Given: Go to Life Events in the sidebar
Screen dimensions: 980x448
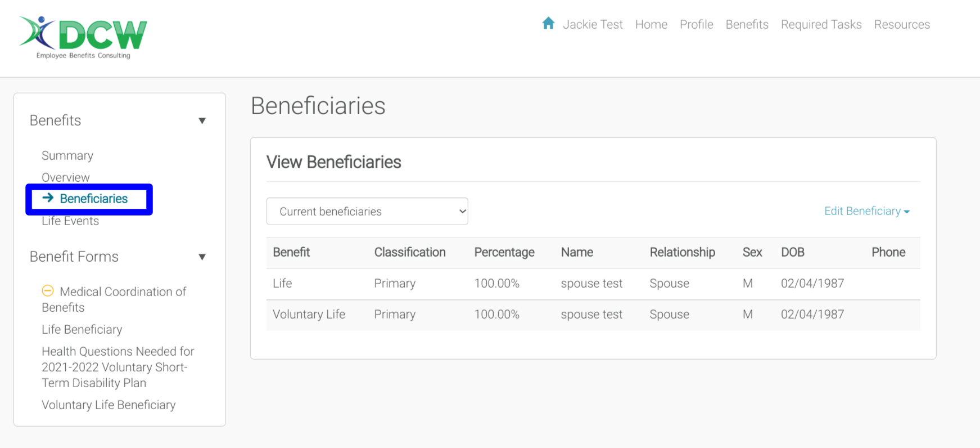Looking at the screenshot, I should click(x=70, y=221).
